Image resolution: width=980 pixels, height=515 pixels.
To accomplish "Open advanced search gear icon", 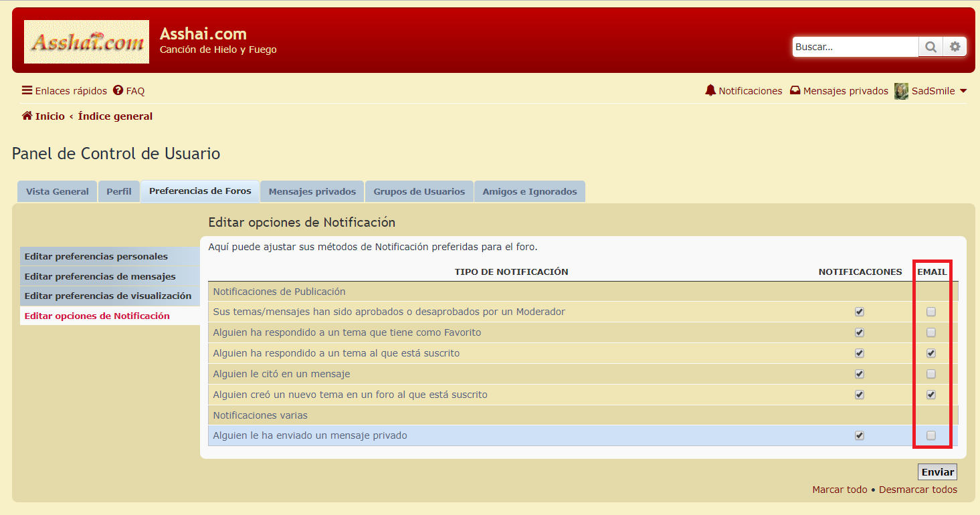I will click(x=955, y=47).
